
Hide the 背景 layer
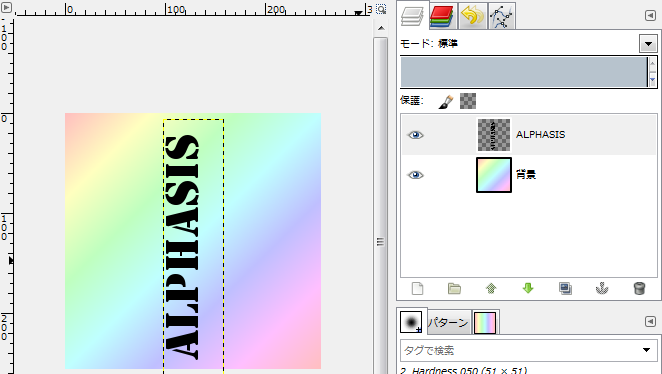tap(415, 175)
